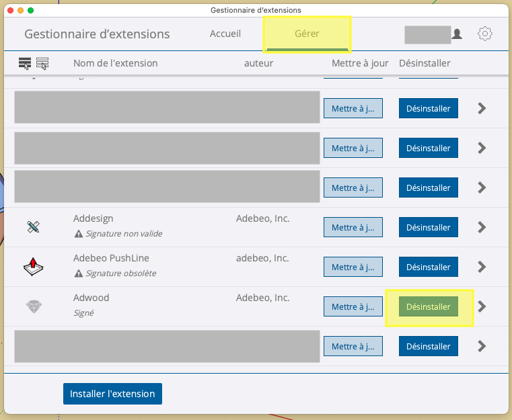Click the select-all rows icon
The height and width of the screenshot is (420, 512).
[25, 63]
